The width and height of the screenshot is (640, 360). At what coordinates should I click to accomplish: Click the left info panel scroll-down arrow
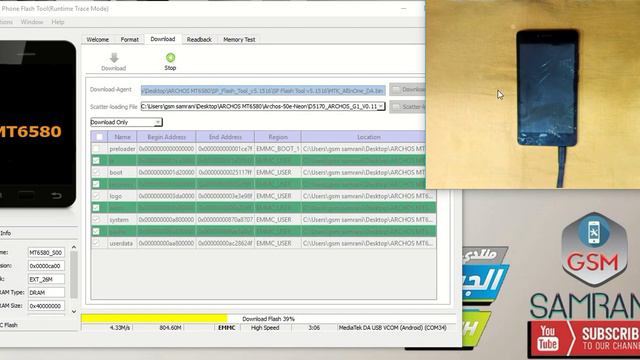74,311
